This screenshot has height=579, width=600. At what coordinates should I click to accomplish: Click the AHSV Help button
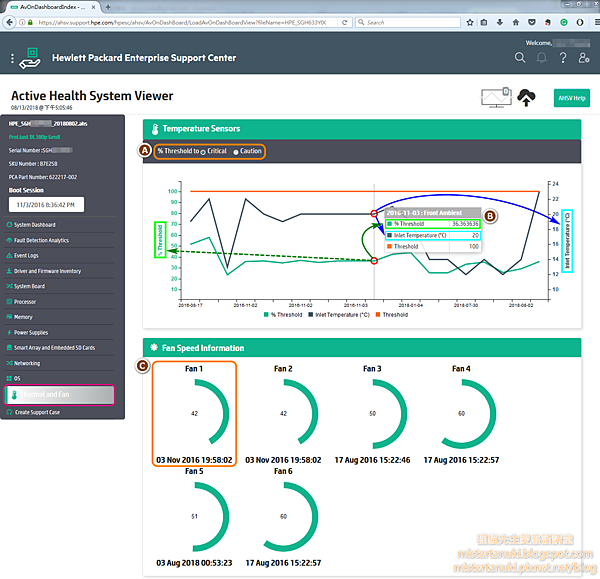tap(572, 98)
